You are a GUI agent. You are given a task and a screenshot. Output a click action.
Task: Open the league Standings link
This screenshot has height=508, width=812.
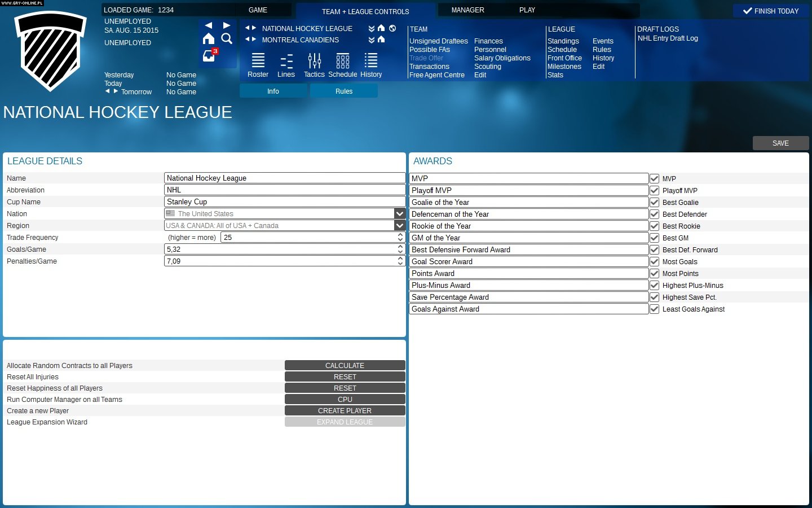point(563,41)
